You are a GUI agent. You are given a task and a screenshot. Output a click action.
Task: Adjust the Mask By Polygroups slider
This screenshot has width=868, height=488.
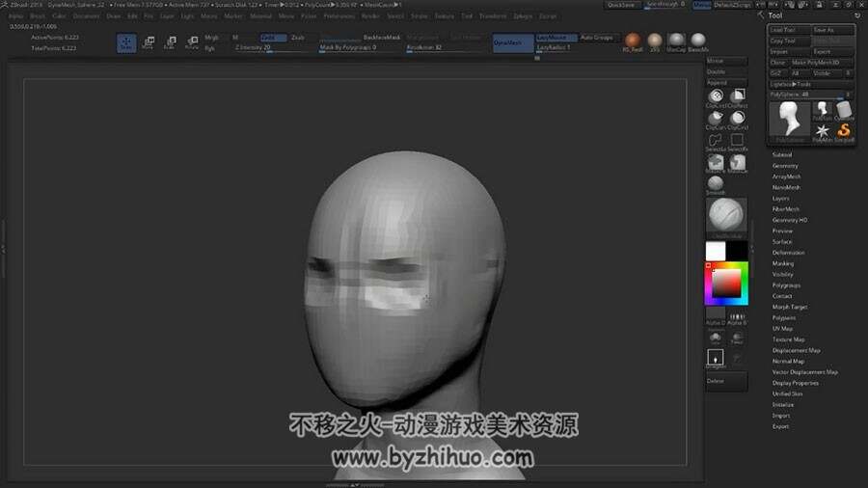[x=359, y=48]
